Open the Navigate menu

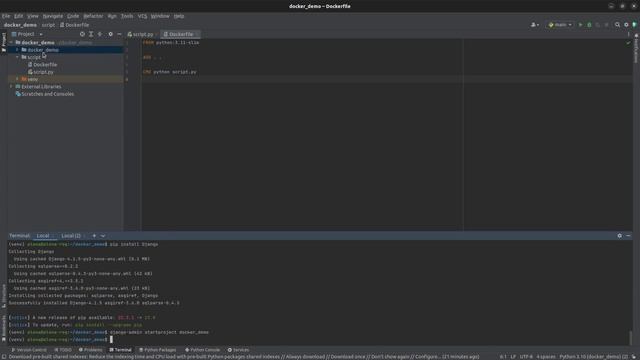(x=53, y=16)
